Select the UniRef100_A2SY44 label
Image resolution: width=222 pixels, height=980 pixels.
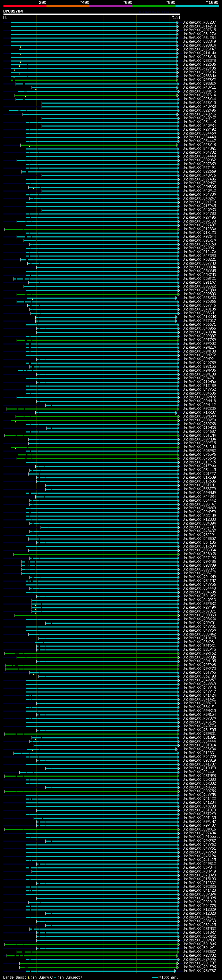pyautogui.click(x=199, y=99)
